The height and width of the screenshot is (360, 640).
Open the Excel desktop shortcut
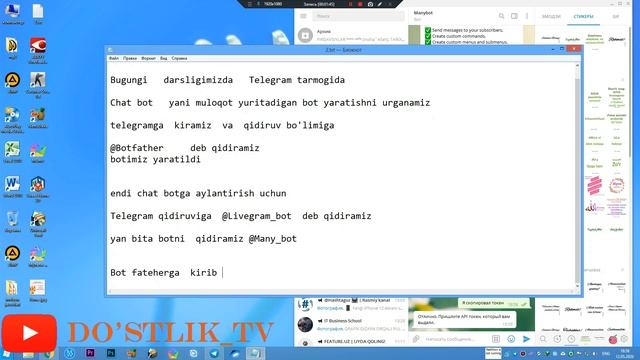12,152
